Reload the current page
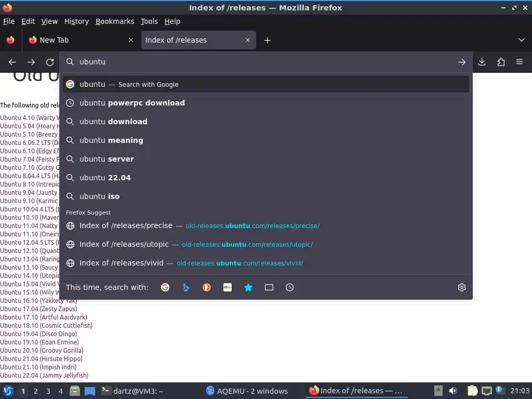The image size is (532, 399). tap(50, 62)
